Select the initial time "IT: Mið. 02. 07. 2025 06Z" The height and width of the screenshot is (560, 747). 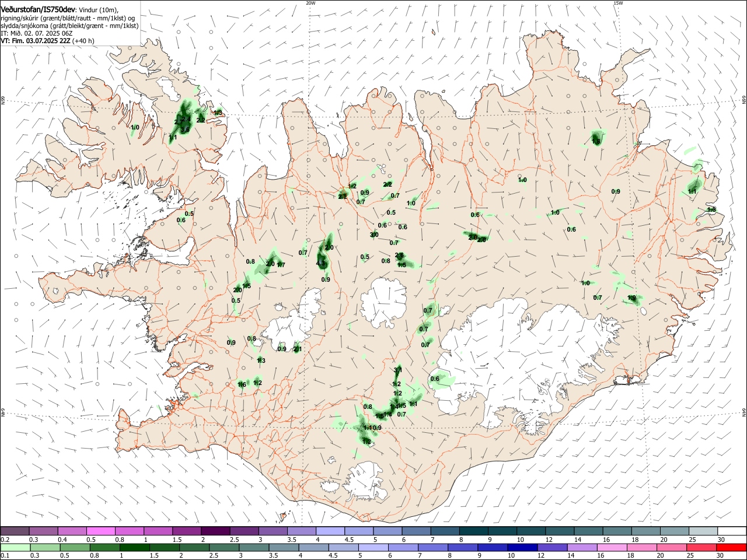tap(36, 33)
